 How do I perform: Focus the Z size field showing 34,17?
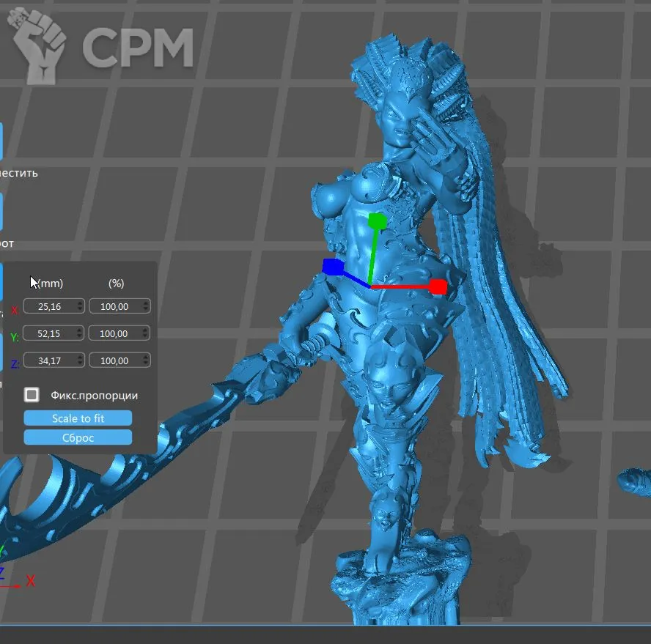(50, 360)
